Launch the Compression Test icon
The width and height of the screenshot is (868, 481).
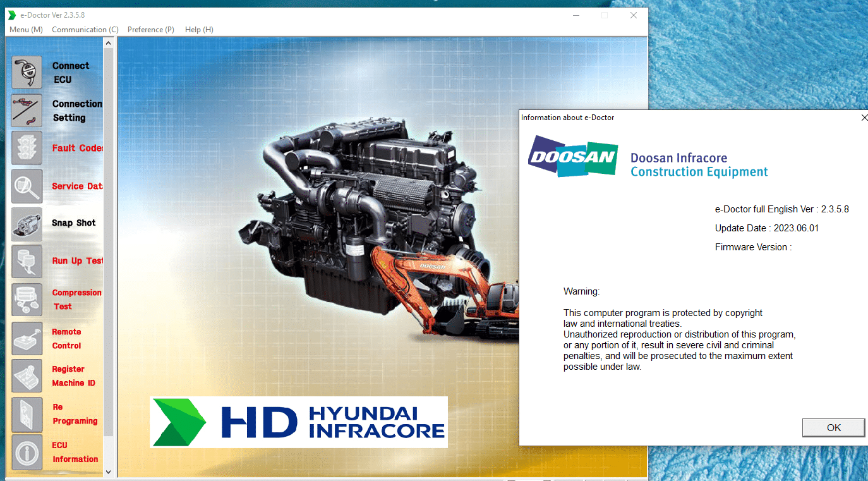tap(27, 300)
